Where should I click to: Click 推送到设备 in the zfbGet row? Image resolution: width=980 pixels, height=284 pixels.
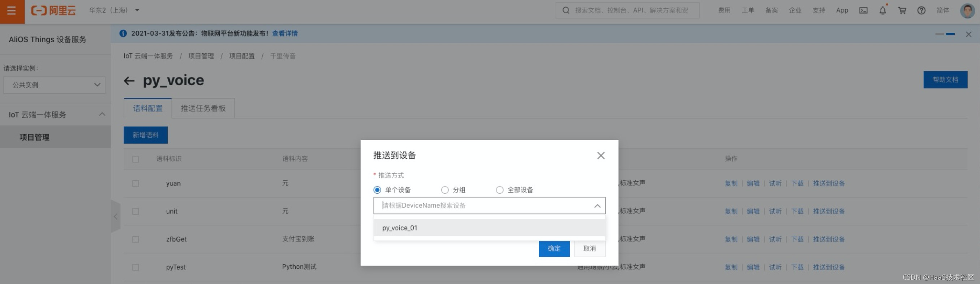pos(829,239)
